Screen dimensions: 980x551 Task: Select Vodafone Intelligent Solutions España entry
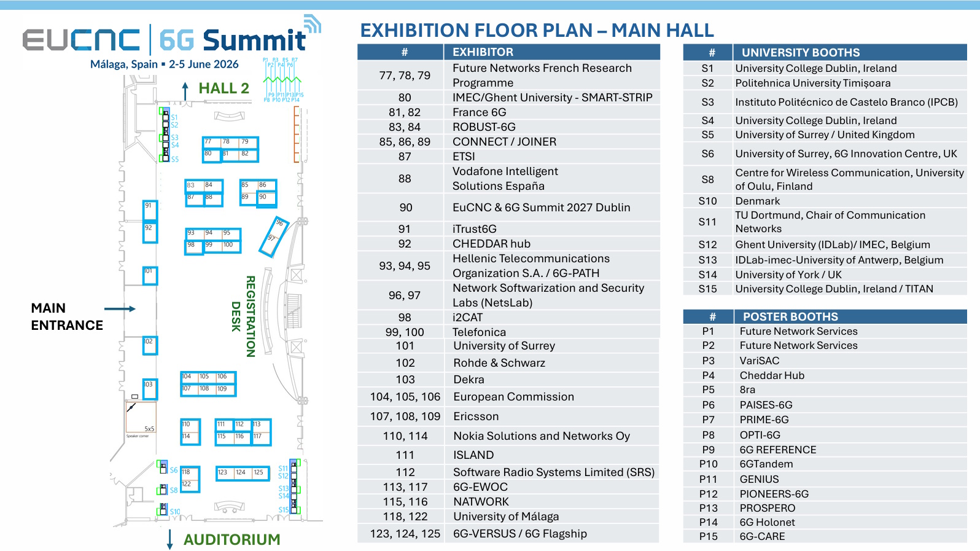tap(505, 179)
